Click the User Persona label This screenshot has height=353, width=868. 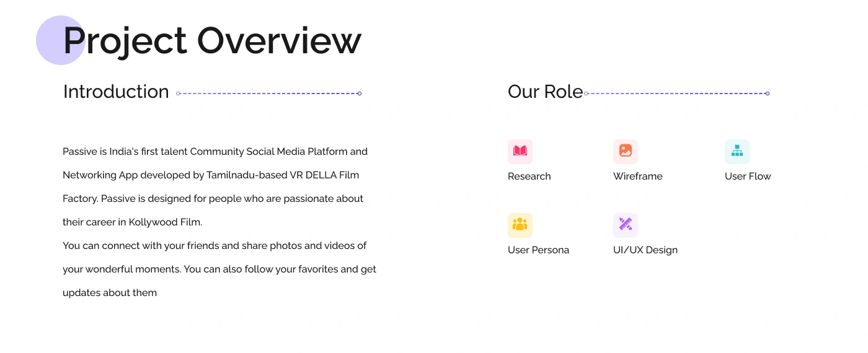[x=538, y=250]
